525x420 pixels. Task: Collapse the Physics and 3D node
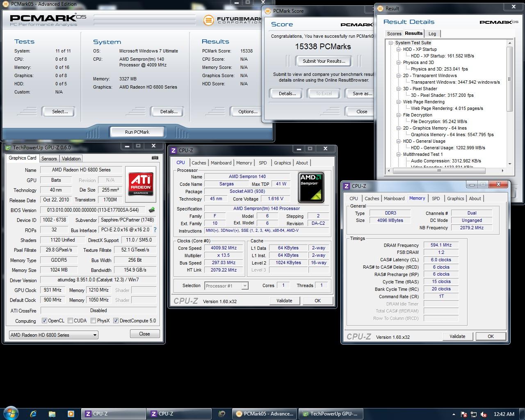(398, 62)
